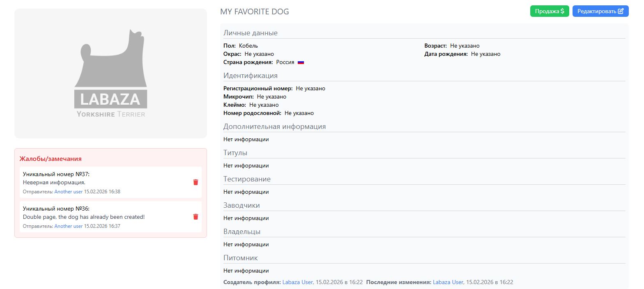Click the Заводчики section heading
644x289 pixels.
coord(241,206)
